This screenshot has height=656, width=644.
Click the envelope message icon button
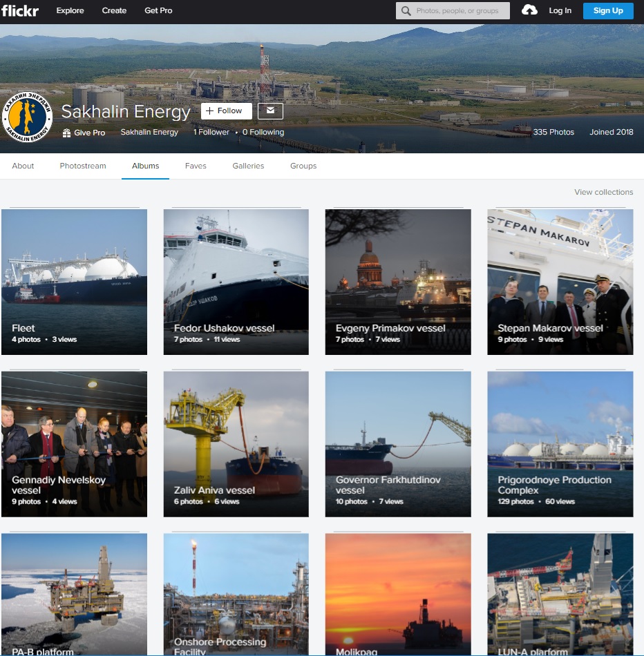click(x=270, y=111)
